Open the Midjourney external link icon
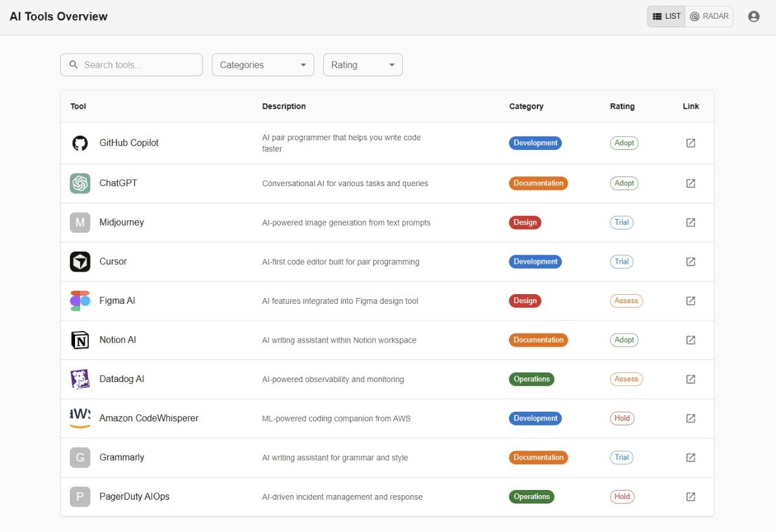 tap(691, 222)
